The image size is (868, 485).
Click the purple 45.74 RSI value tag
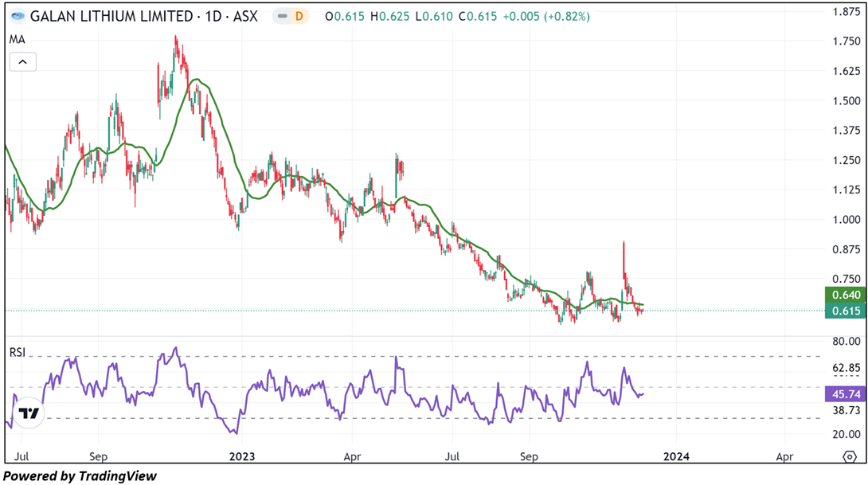pyautogui.click(x=845, y=394)
